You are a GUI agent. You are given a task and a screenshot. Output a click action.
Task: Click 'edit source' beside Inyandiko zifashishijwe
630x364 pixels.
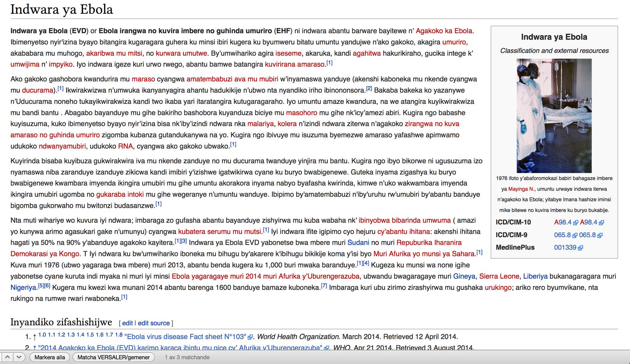154,323
